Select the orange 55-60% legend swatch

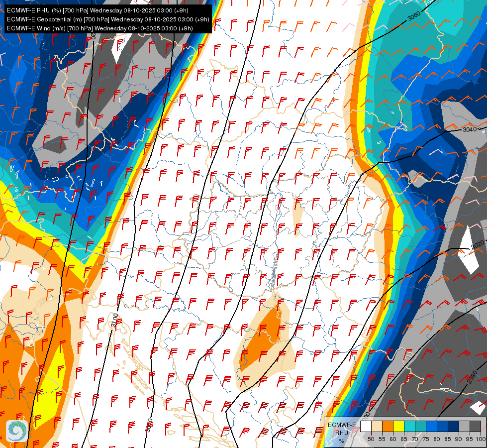coord(388,426)
